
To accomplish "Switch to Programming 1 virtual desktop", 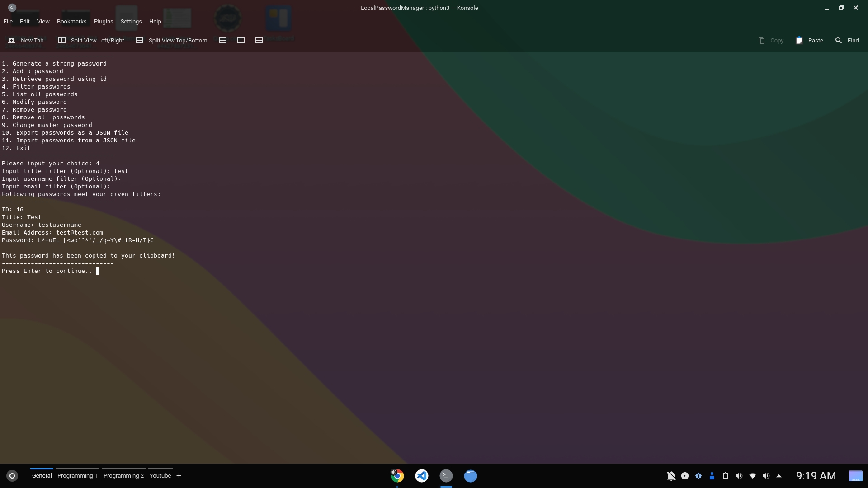I will point(77,475).
